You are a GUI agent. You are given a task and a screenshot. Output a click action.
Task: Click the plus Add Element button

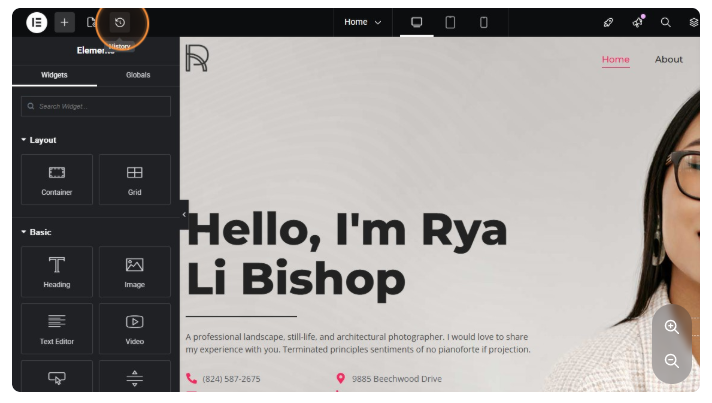point(64,22)
